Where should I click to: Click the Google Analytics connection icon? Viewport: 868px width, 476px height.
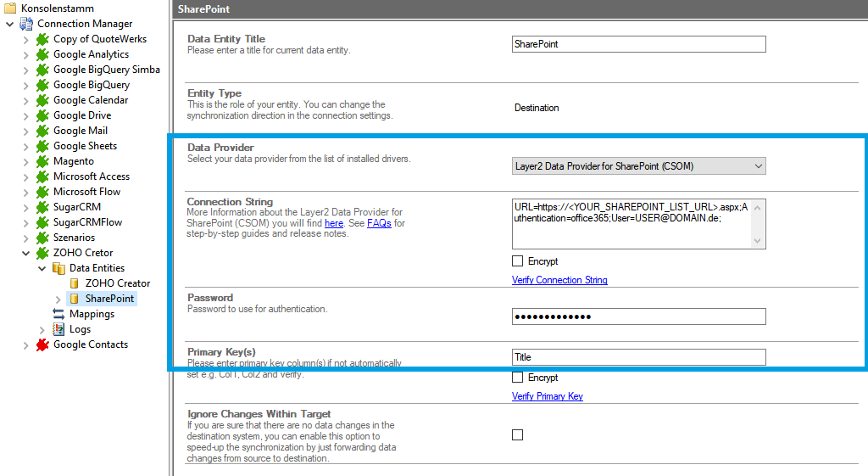[42, 54]
